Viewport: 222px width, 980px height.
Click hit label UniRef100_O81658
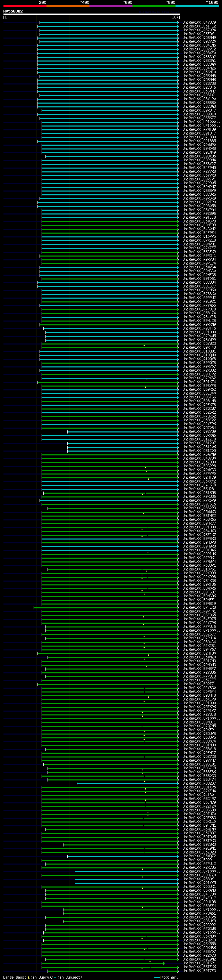[199, 493]
